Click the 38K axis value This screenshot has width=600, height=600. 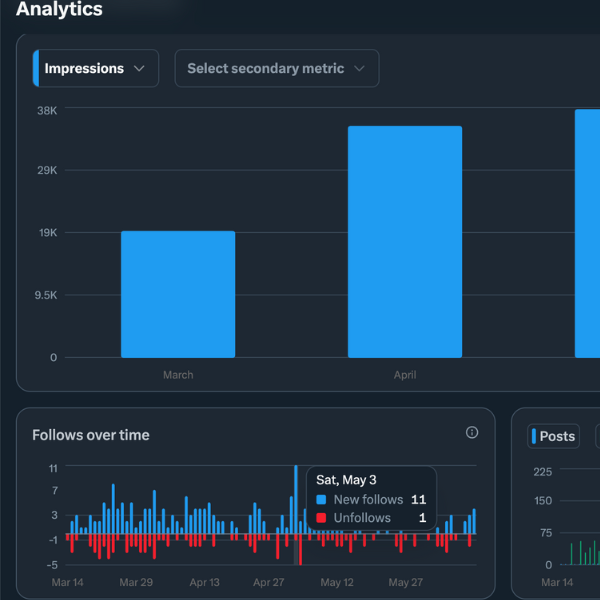point(47,111)
